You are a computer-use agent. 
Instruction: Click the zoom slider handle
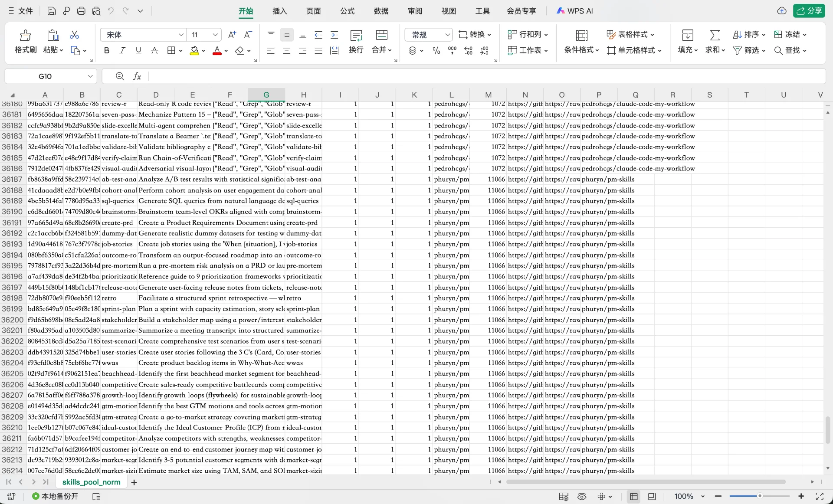pyautogui.click(x=760, y=496)
